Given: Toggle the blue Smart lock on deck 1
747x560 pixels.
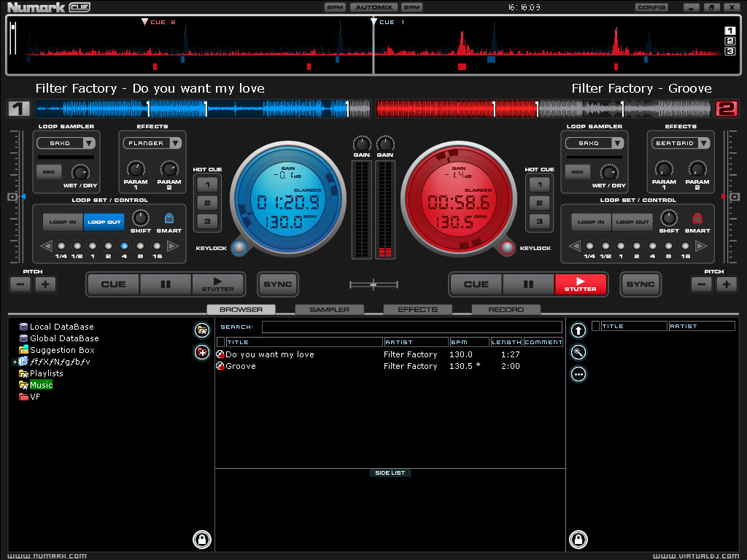Looking at the screenshot, I should click(x=169, y=218).
